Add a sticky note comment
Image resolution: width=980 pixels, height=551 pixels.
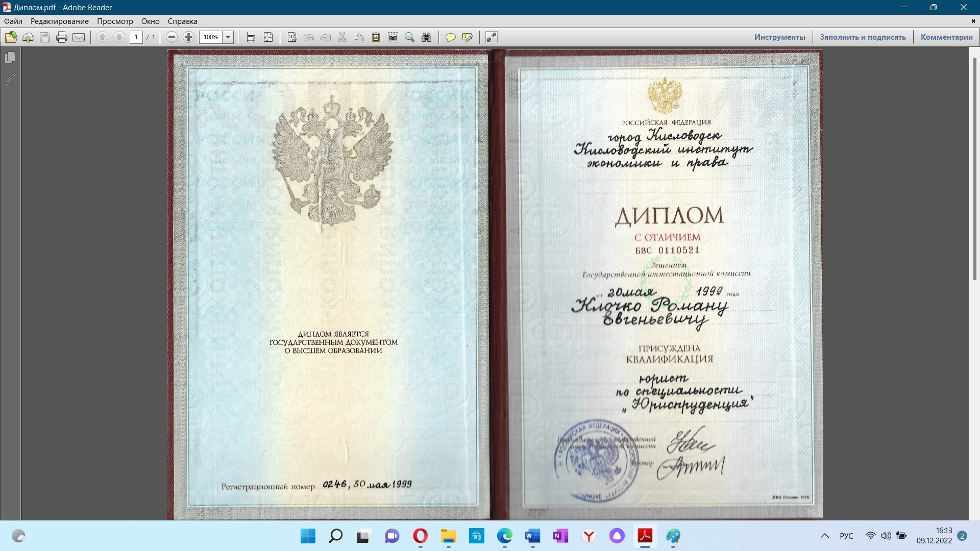450,37
